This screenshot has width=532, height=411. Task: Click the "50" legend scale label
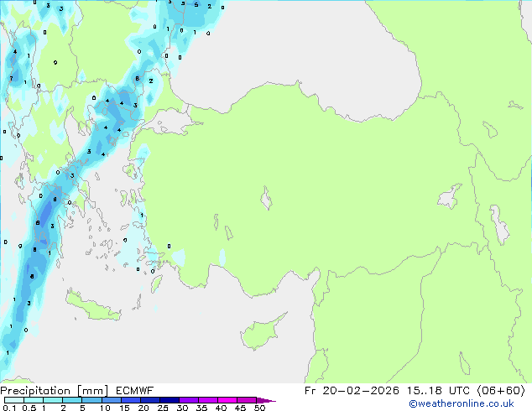(x=259, y=408)
